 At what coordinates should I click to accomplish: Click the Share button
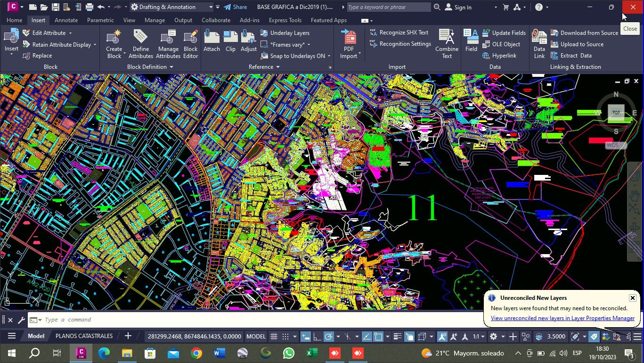click(235, 7)
